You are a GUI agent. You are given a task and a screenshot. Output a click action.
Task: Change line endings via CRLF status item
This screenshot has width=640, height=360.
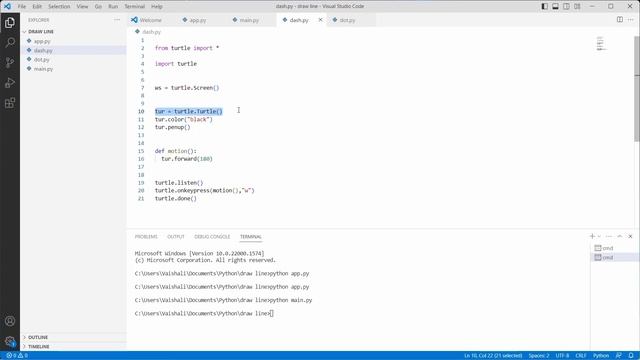pyautogui.click(x=581, y=356)
